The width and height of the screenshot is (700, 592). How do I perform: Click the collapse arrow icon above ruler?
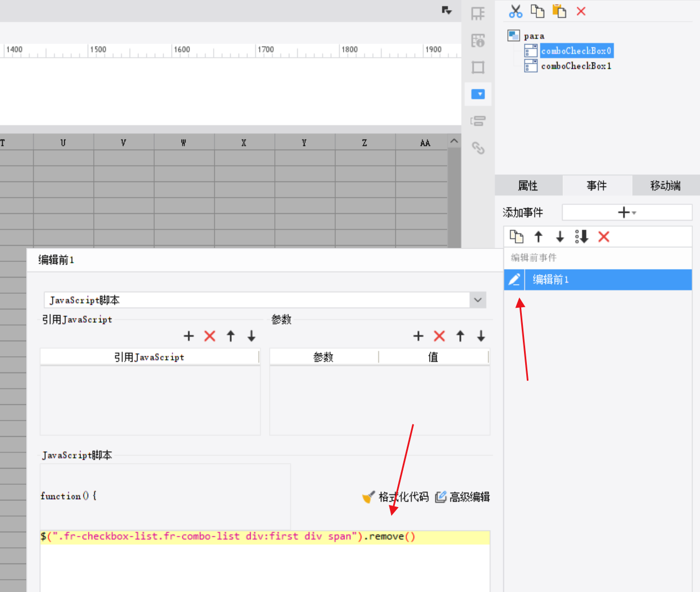pos(446,10)
